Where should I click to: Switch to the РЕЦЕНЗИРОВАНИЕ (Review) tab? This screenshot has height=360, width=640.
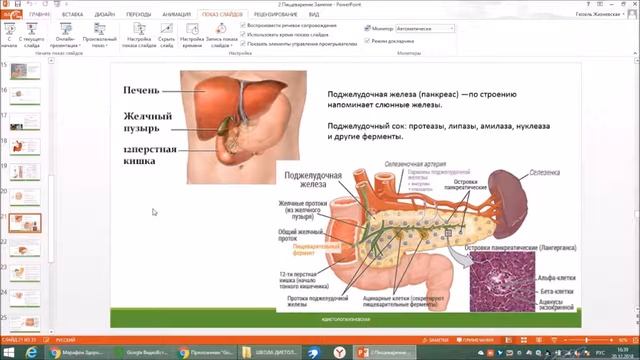(x=276, y=14)
